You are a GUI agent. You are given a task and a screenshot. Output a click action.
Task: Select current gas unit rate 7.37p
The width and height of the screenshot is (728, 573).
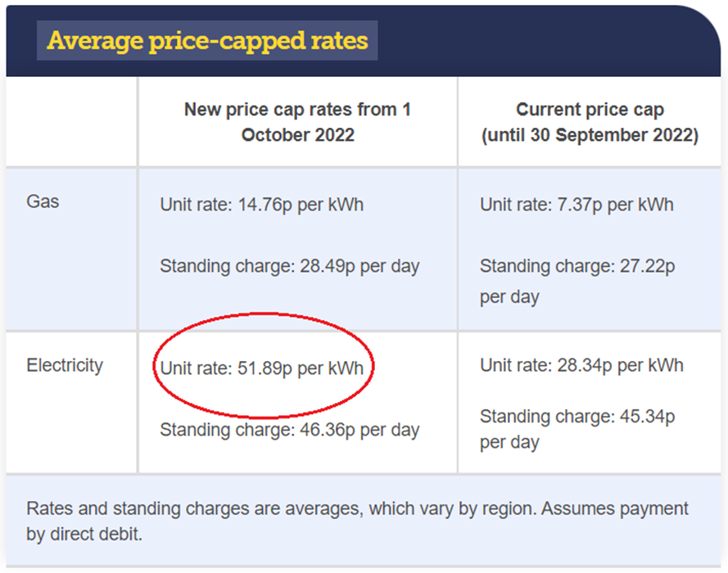click(577, 204)
